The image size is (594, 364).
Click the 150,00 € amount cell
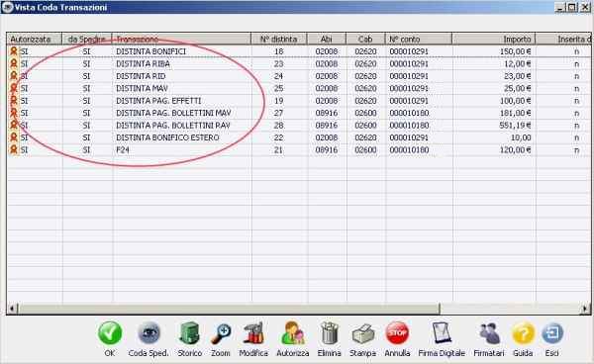515,51
